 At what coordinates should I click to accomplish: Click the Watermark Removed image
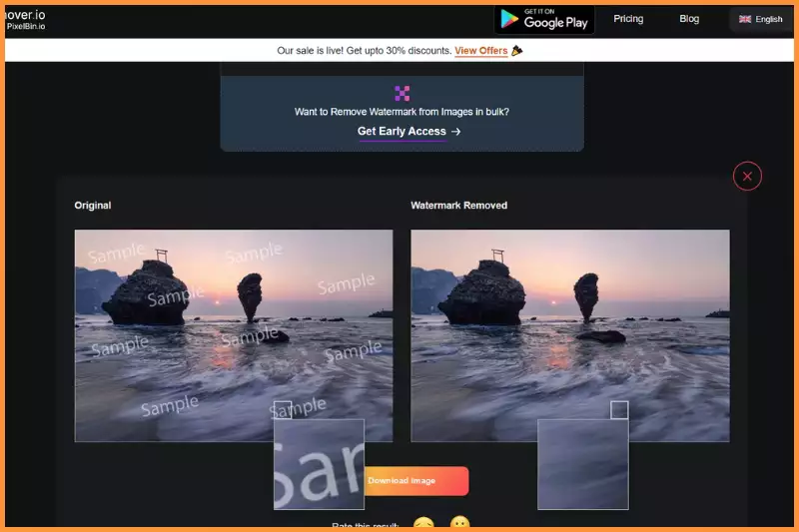(570, 335)
